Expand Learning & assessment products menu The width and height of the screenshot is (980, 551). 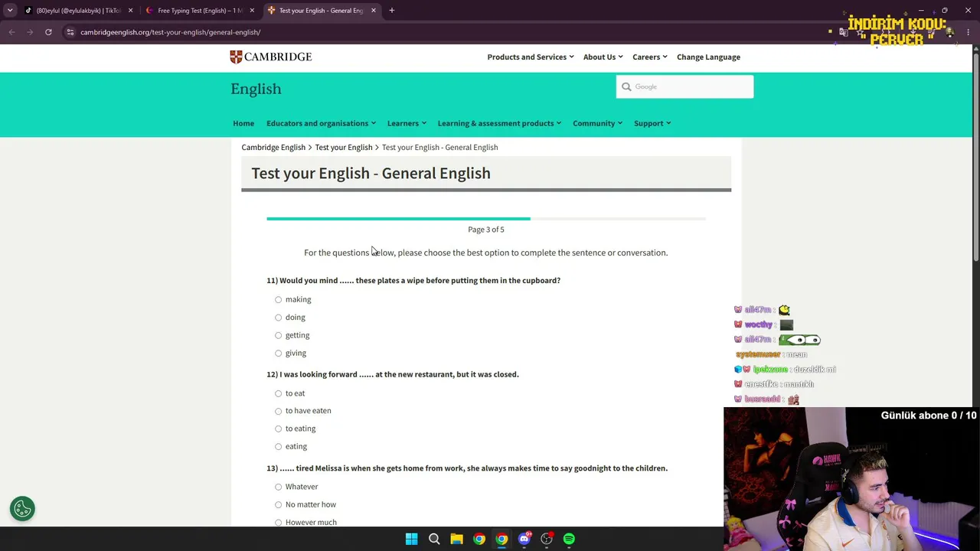(499, 123)
